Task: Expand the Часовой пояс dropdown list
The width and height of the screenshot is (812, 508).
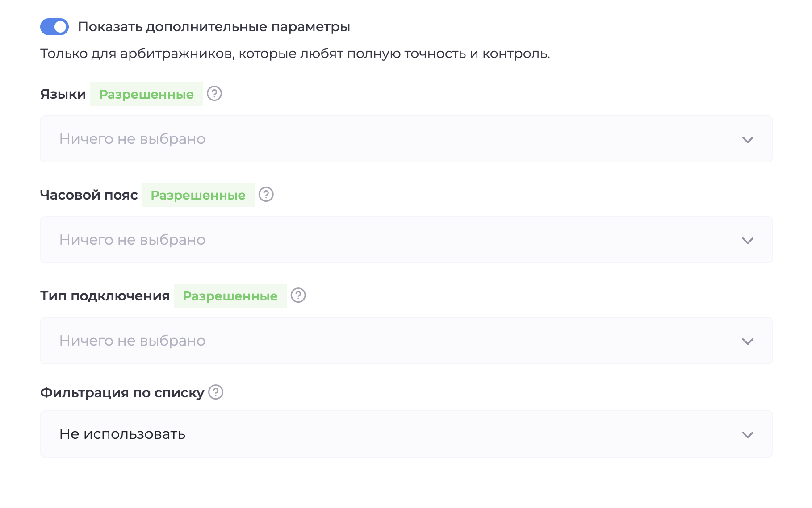Action: point(402,240)
